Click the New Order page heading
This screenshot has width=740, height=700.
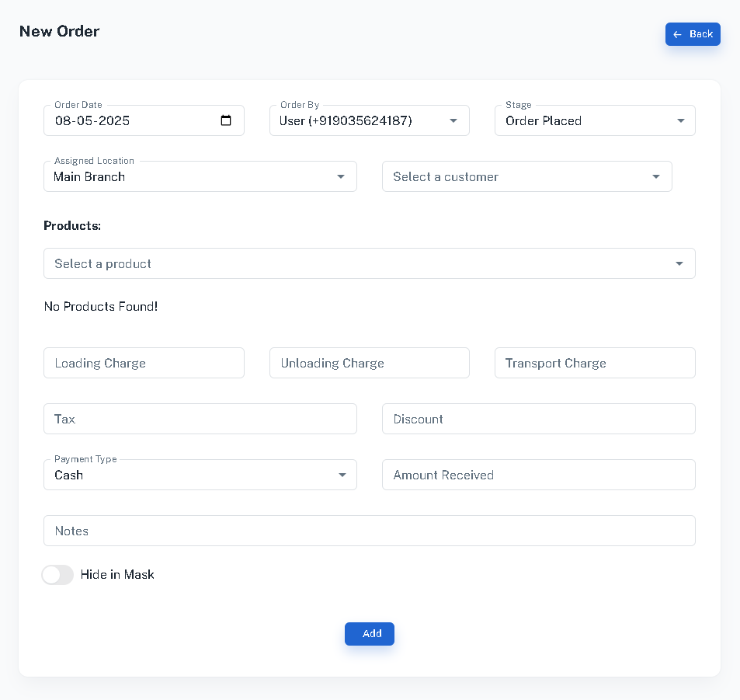[x=60, y=31]
